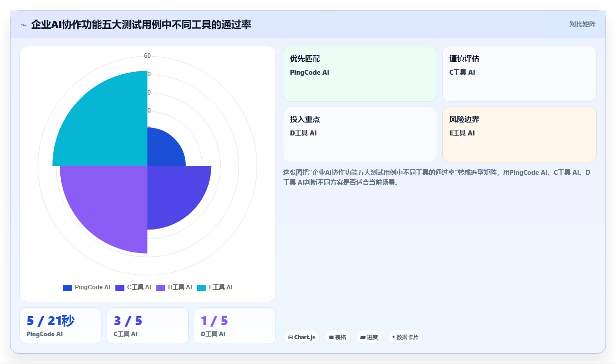Select the 1 / 5 D工具 AI stat card
The width and height of the screenshot is (616, 364).
tap(235, 326)
